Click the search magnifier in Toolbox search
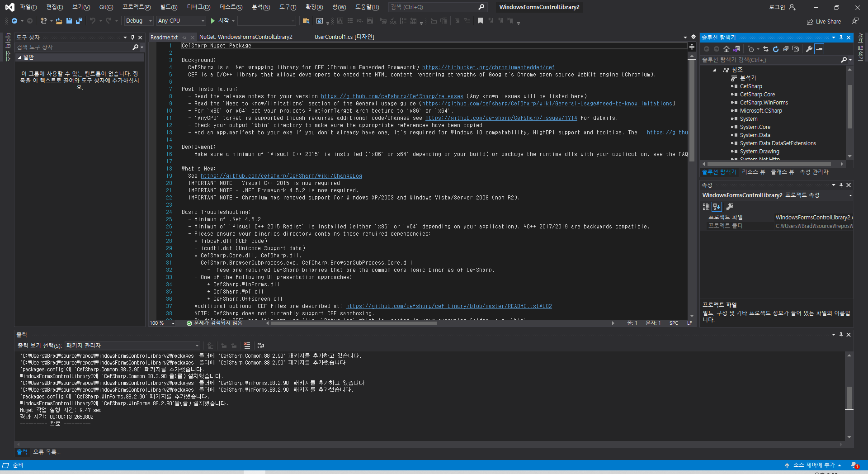The image size is (868, 474). (x=135, y=47)
